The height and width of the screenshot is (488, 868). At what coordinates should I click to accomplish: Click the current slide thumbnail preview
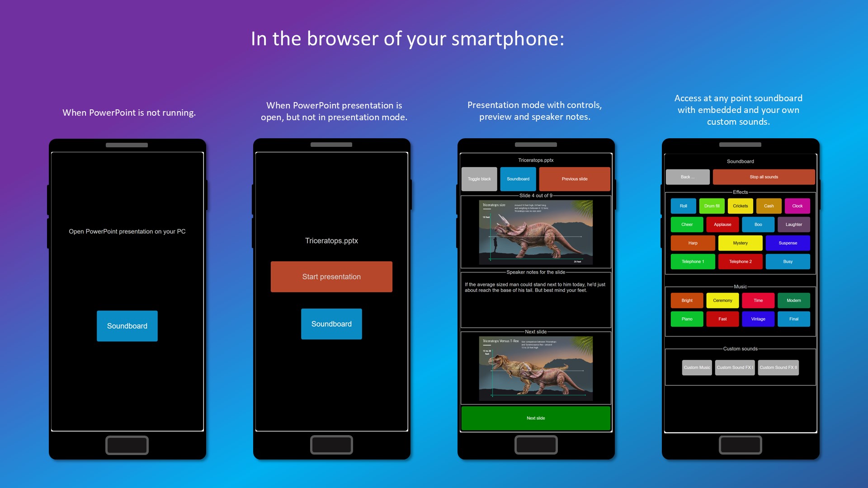[535, 232]
